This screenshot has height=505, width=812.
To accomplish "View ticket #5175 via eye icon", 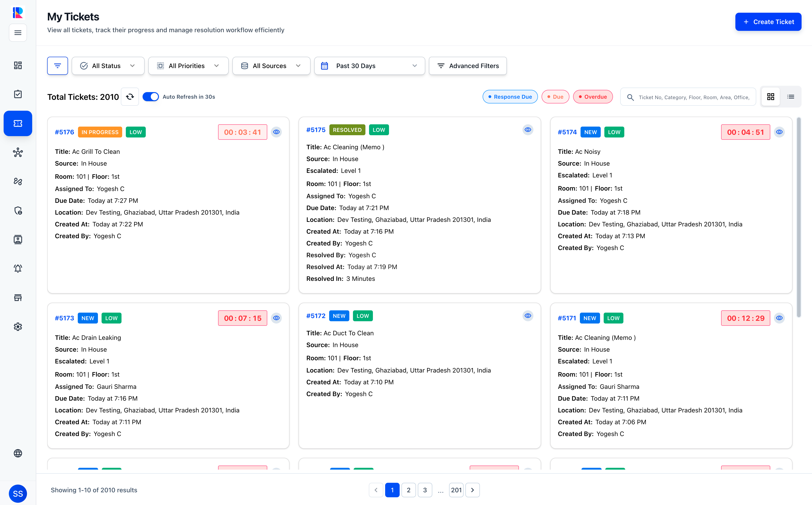I will pyautogui.click(x=528, y=130).
